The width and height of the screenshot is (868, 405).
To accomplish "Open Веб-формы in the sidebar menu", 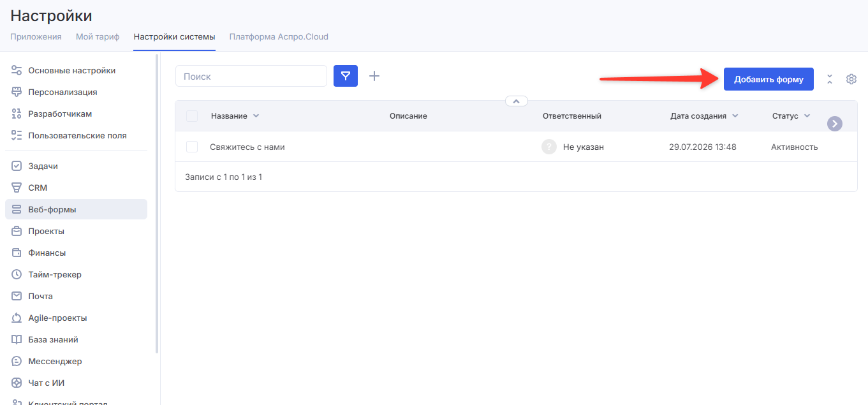I will pos(76,209).
